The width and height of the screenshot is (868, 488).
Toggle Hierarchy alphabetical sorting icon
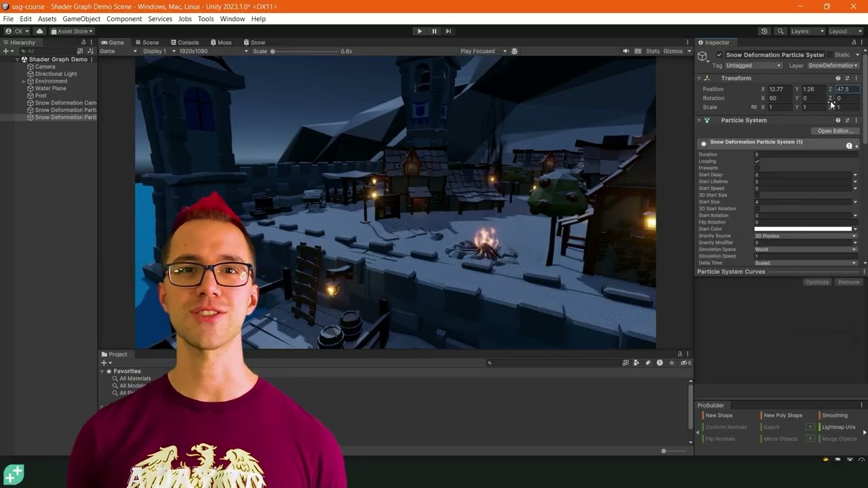coord(90,51)
